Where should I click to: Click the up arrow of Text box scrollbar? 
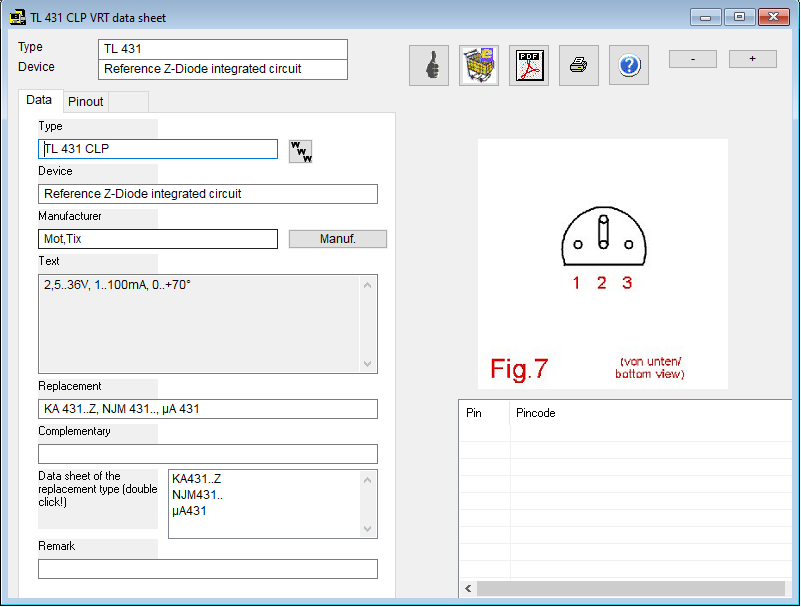368,285
